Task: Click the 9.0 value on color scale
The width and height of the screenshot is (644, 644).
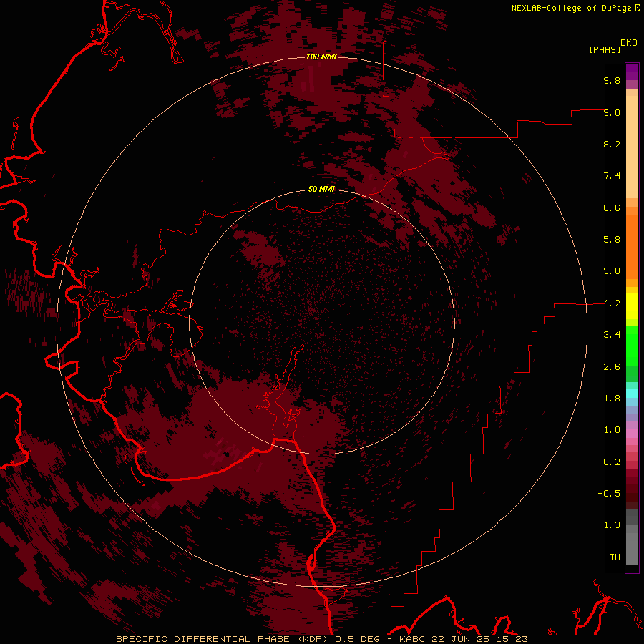Action: [612, 112]
